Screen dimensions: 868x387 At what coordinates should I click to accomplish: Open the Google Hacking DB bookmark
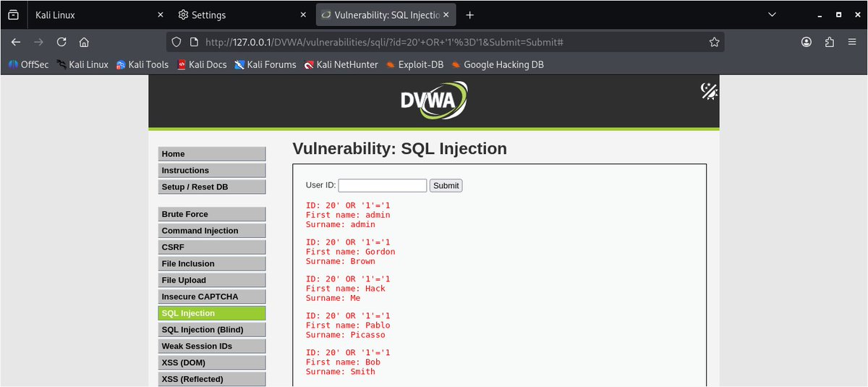coord(497,64)
